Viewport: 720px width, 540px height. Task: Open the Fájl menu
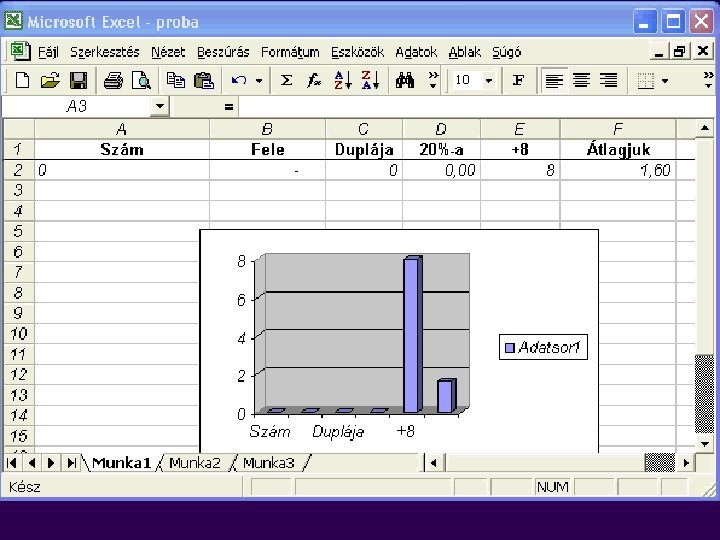(48, 52)
